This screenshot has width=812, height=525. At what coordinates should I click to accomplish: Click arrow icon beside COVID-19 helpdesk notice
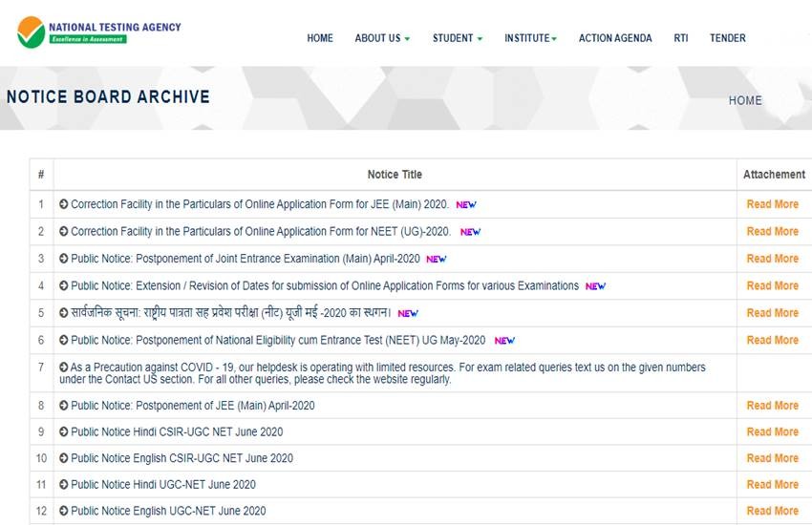coord(64,367)
